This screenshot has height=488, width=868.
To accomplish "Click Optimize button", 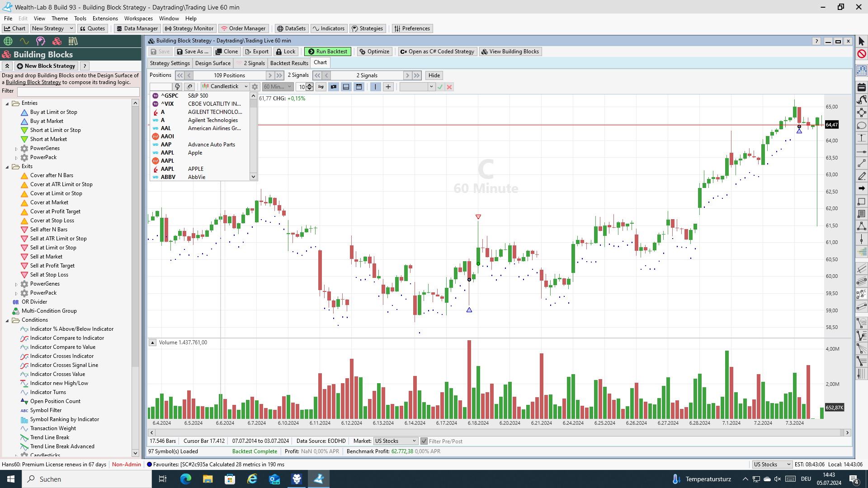I will tap(374, 52).
